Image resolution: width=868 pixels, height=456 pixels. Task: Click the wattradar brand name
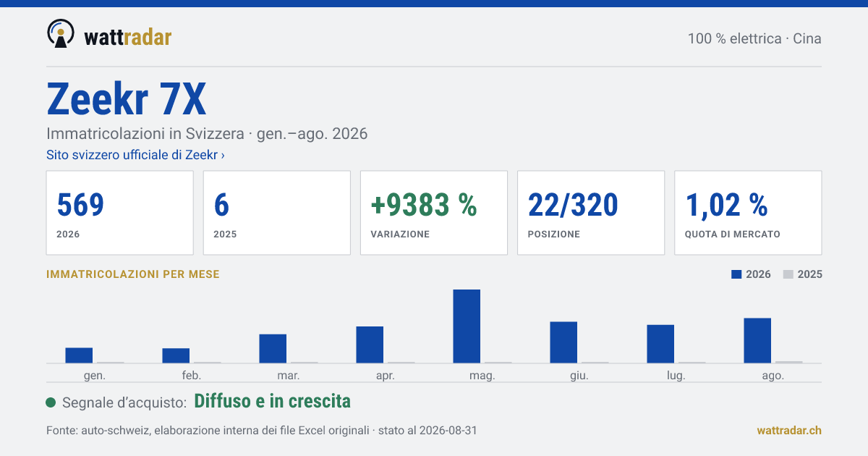click(127, 37)
